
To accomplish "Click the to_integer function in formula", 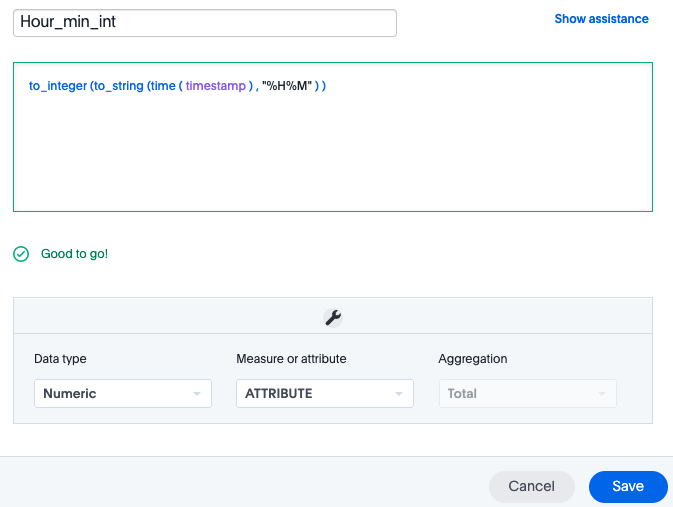I will [x=57, y=86].
